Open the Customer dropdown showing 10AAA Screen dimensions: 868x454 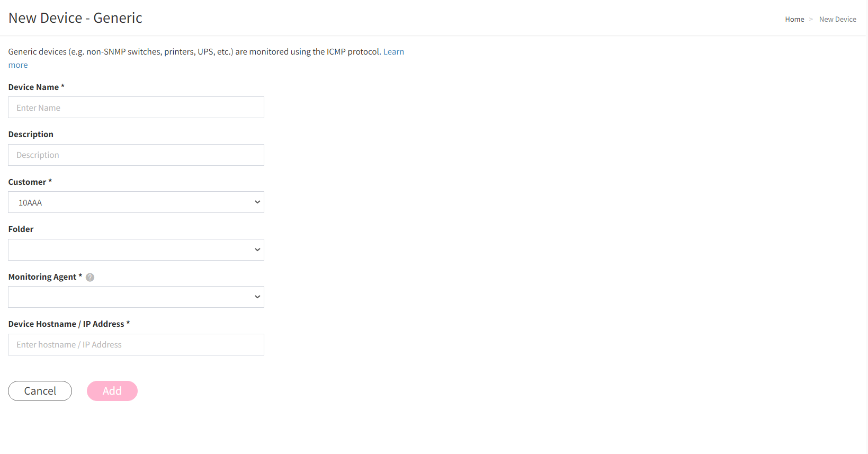pos(136,202)
